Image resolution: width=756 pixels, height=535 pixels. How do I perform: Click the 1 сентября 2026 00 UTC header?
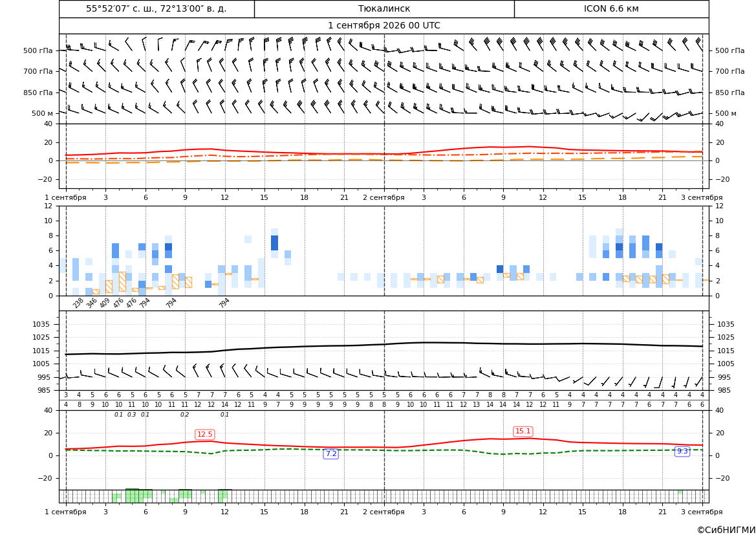(384, 26)
